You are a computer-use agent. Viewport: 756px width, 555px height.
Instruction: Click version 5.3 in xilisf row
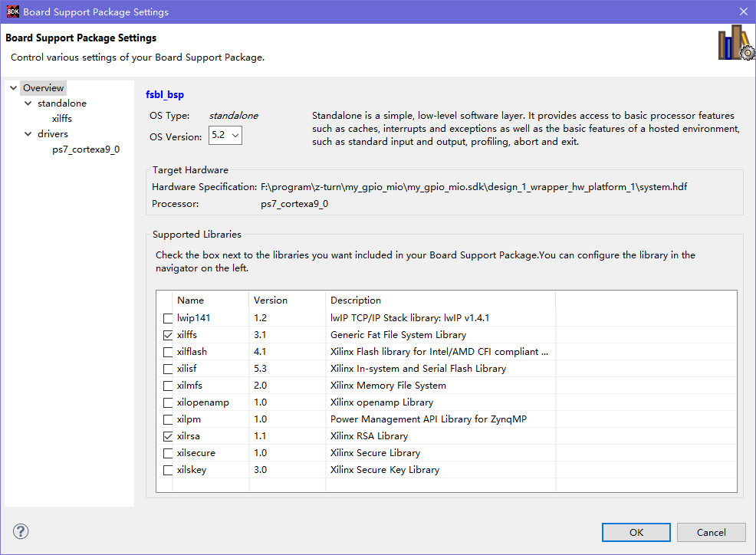pyautogui.click(x=260, y=369)
